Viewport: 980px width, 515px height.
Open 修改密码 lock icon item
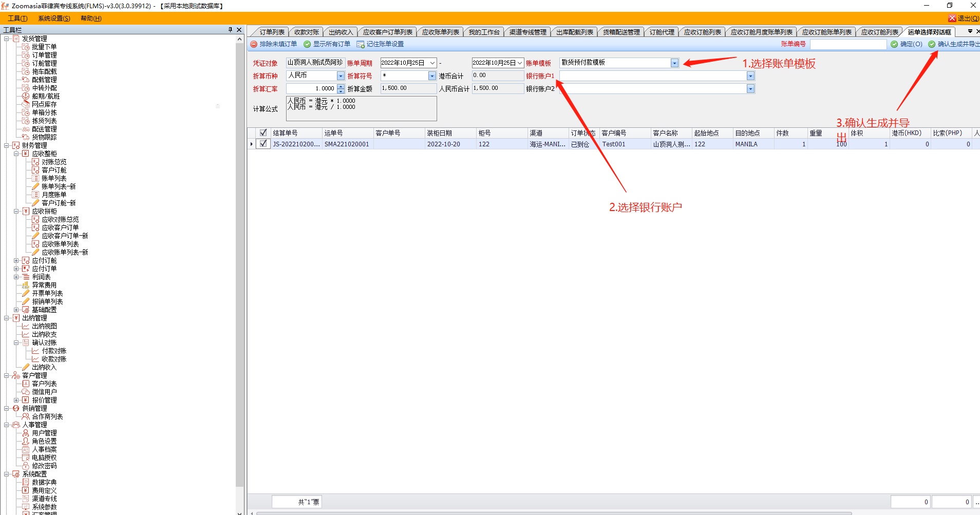coord(26,466)
